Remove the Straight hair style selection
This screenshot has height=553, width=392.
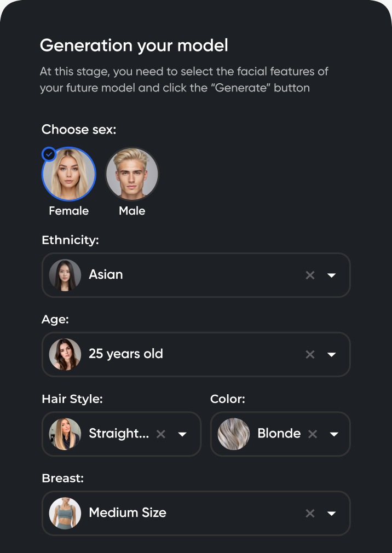161,434
